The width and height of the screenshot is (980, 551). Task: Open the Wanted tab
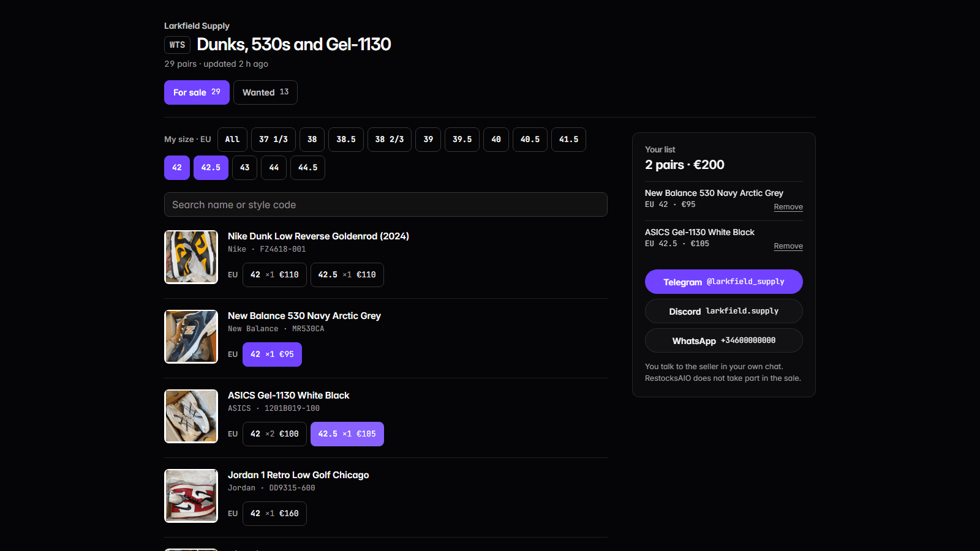click(265, 92)
